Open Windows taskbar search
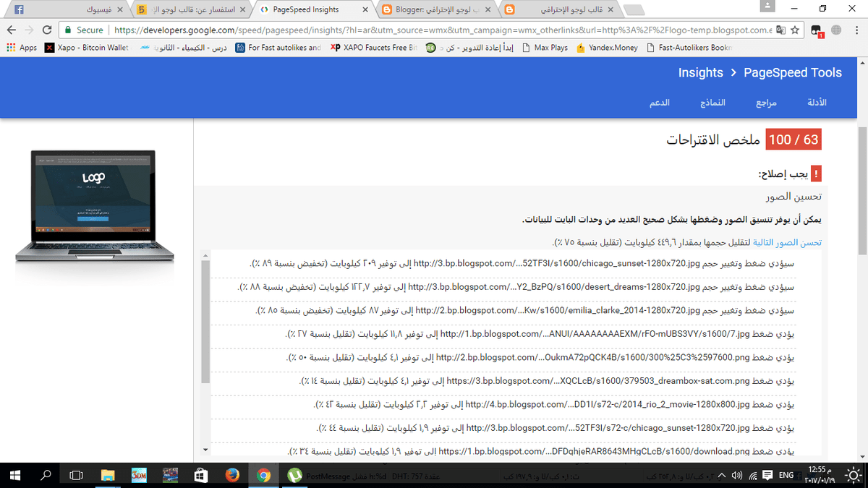The image size is (868, 488). 46,475
